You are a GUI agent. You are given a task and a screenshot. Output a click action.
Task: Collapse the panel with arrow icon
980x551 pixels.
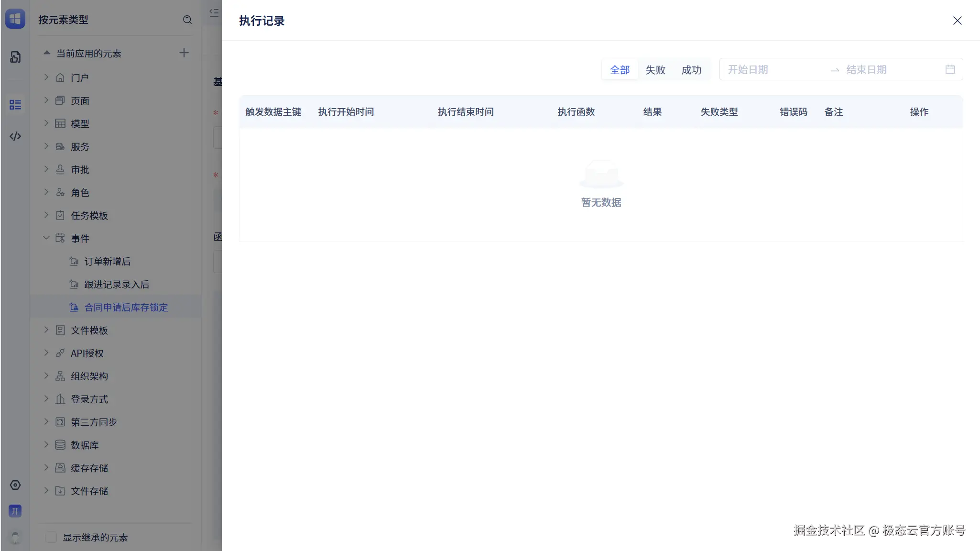[214, 12]
